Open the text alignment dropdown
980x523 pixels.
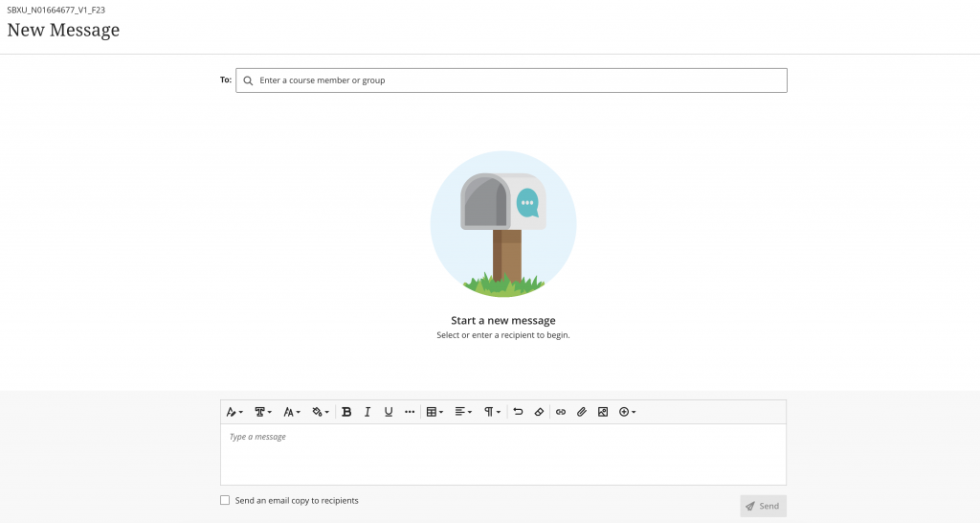click(x=463, y=412)
